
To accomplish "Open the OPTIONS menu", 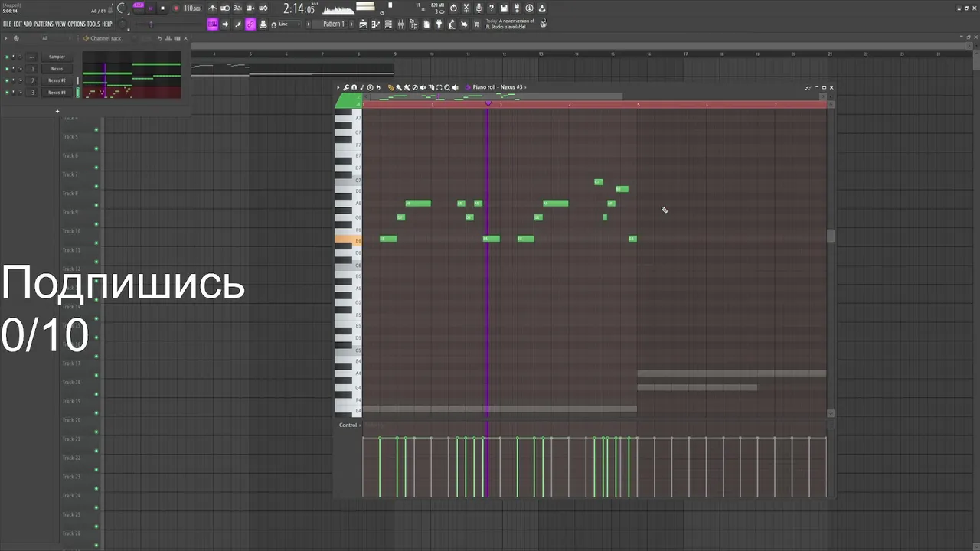I will pos(77,24).
